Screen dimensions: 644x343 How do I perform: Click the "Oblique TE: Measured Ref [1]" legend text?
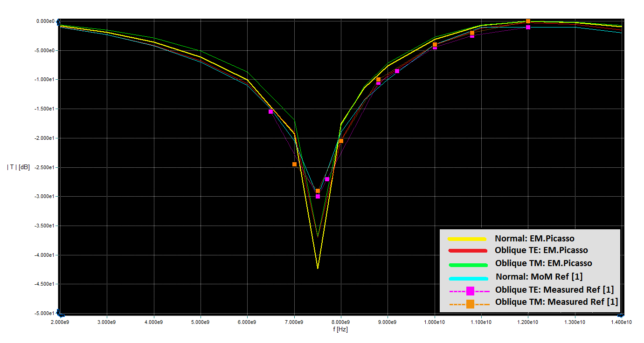[x=554, y=289]
